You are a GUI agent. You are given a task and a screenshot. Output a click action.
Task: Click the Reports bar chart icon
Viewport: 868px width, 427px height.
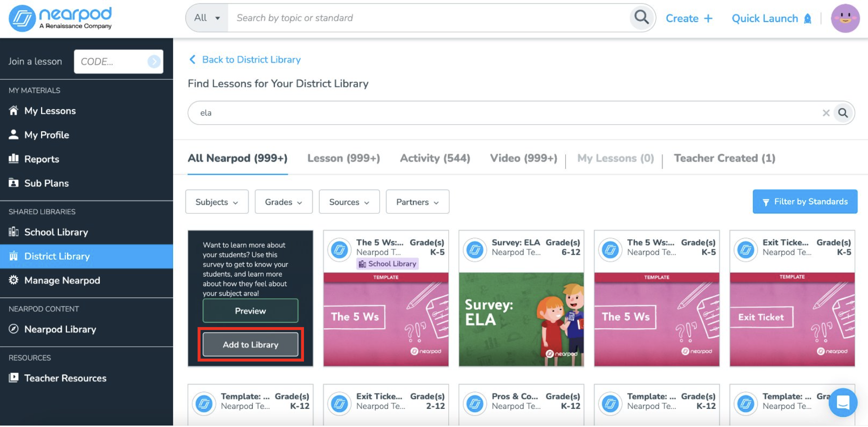14,159
